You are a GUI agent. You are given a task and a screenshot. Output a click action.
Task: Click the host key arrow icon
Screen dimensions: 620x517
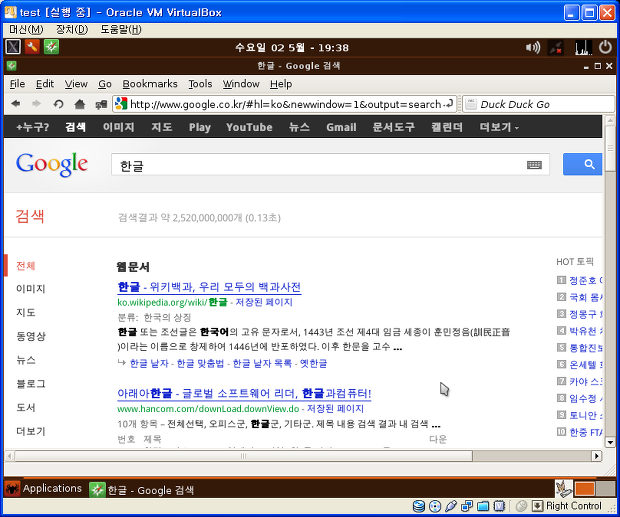tap(538, 506)
